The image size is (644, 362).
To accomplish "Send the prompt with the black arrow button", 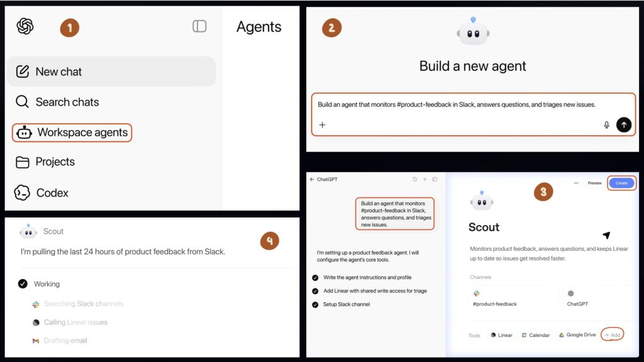I will (624, 125).
